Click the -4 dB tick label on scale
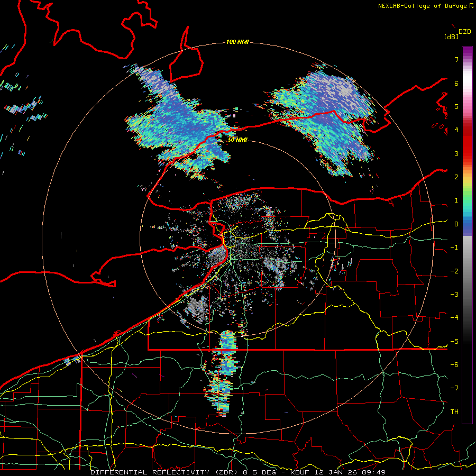 coord(454,317)
